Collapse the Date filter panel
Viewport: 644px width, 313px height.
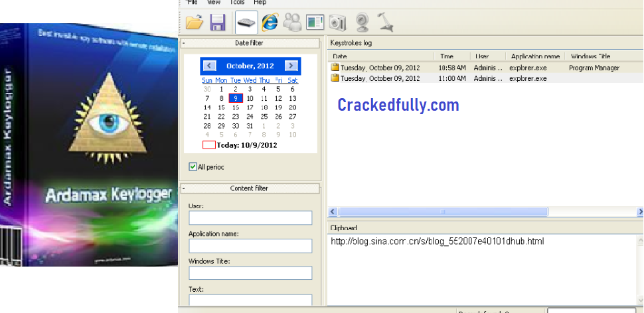(184, 42)
